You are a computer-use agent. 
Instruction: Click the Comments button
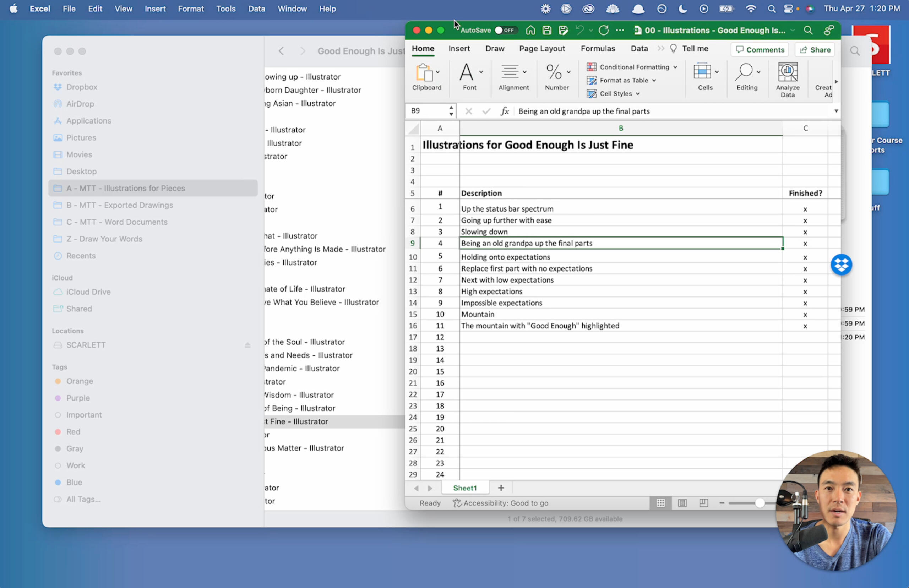pyautogui.click(x=760, y=50)
